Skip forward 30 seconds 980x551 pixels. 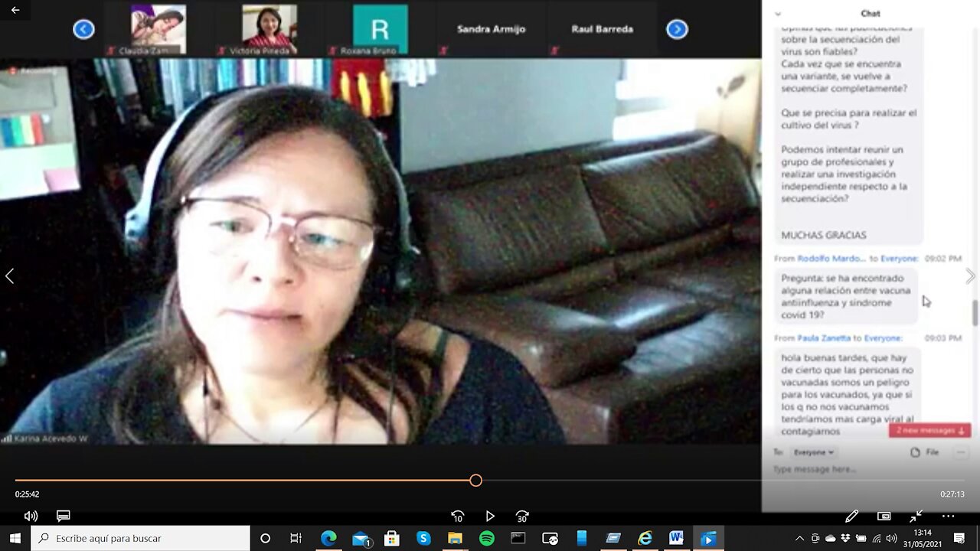[x=522, y=517]
